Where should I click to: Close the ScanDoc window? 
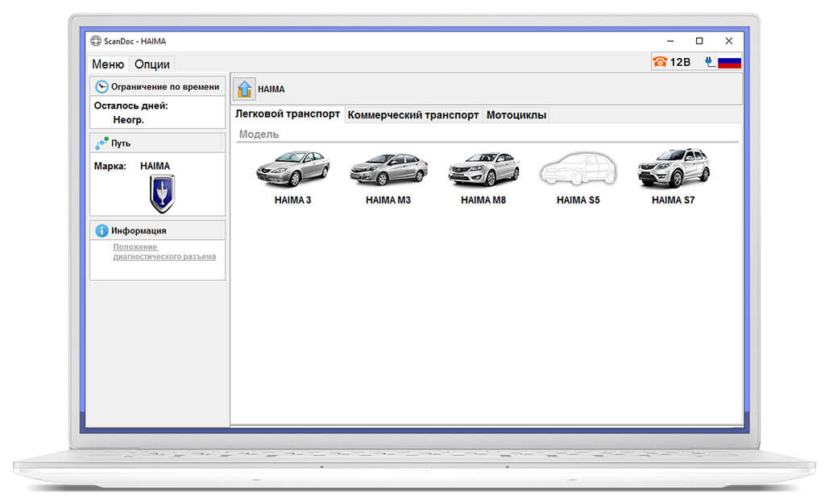click(x=728, y=41)
